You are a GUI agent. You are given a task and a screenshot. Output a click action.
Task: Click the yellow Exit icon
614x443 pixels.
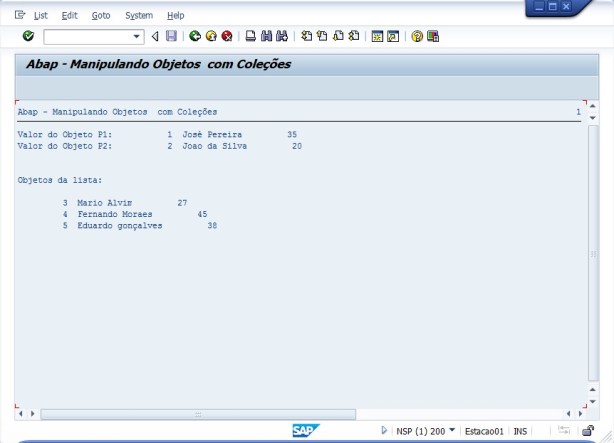click(210, 36)
